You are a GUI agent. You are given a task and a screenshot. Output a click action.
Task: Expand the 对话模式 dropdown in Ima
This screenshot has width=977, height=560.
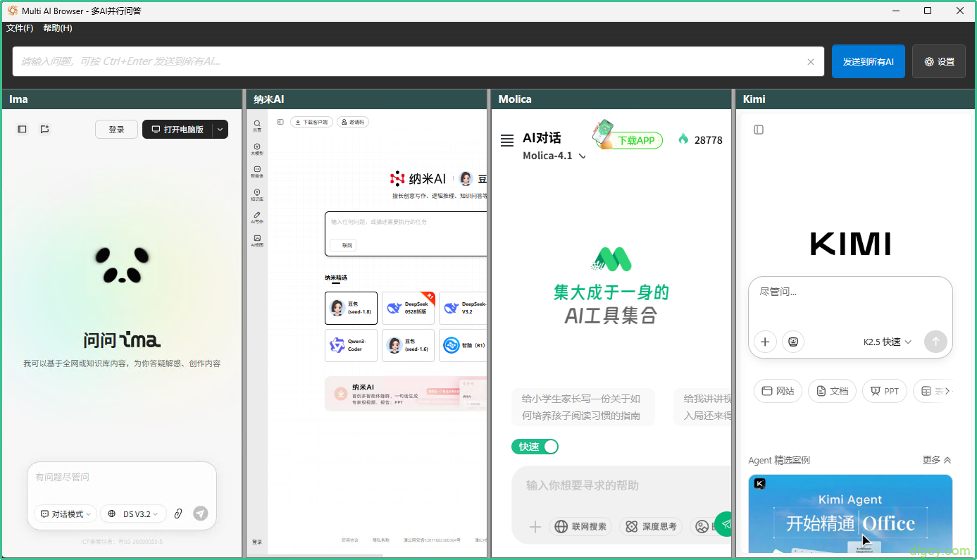click(x=67, y=514)
